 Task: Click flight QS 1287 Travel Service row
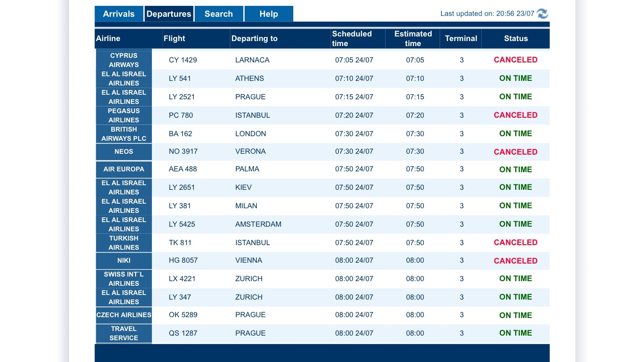183,333
